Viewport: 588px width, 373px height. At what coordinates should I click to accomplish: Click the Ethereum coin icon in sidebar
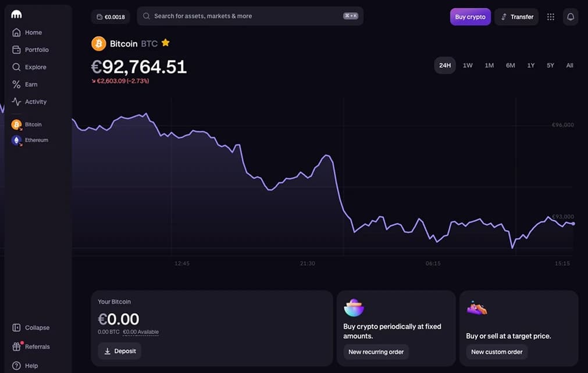pyautogui.click(x=16, y=140)
